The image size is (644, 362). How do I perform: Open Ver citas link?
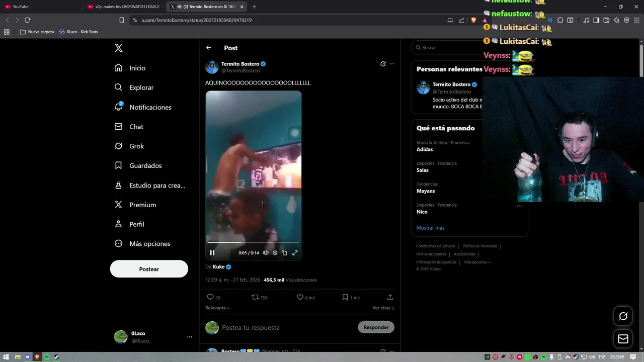tap(383, 308)
